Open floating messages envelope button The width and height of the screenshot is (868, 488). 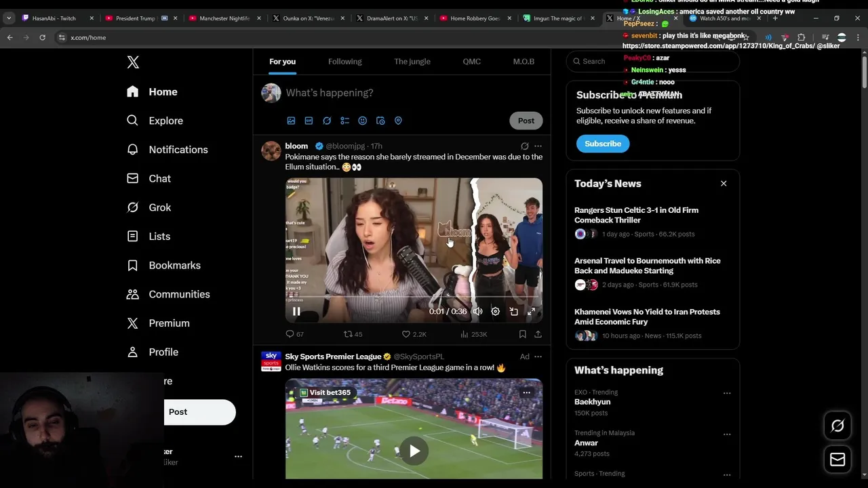tap(837, 460)
